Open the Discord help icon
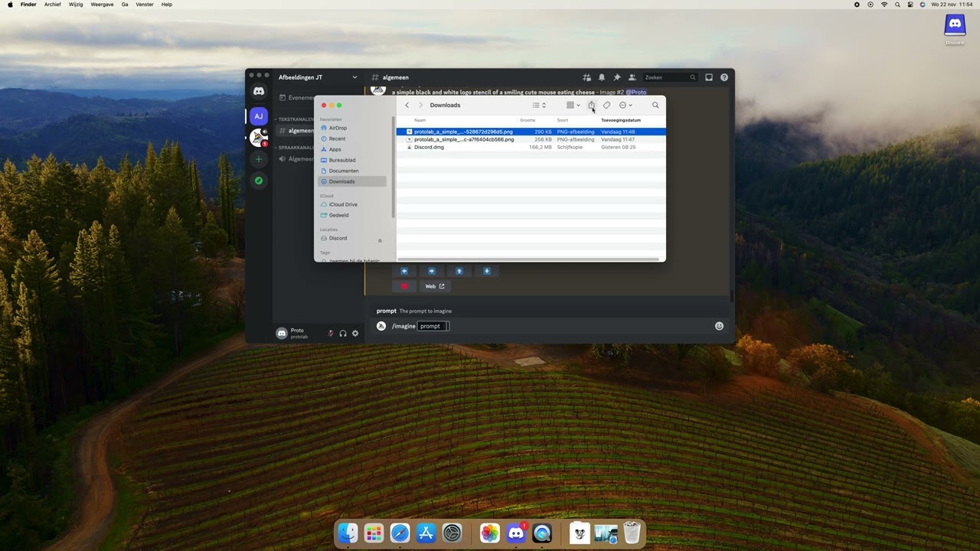The width and height of the screenshot is (980, 551). (x=724, y=77)
